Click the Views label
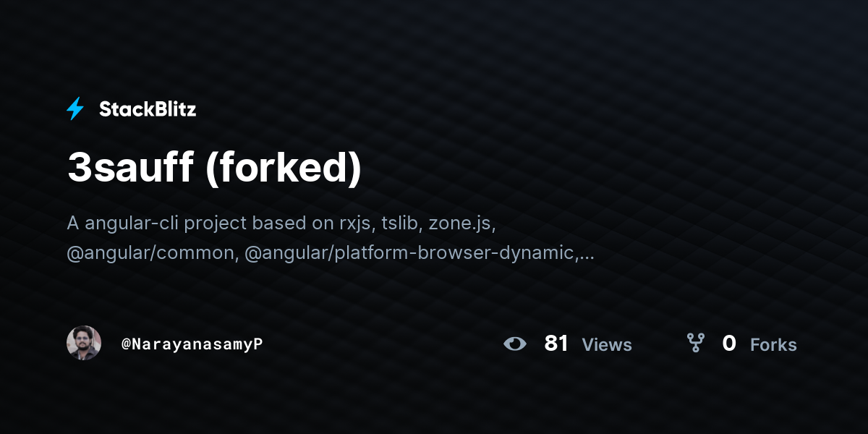This screenshot has width=868, height=434. click(x=607, y=345)
